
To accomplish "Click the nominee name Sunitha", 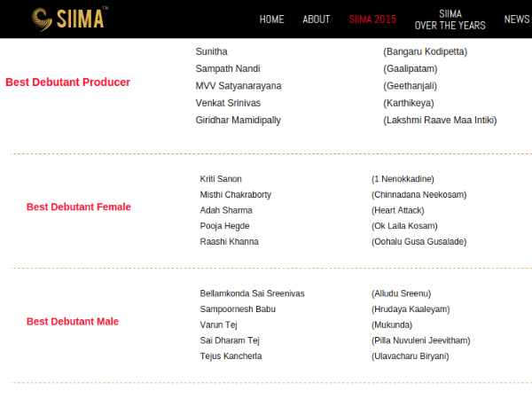I will (211, 51).
